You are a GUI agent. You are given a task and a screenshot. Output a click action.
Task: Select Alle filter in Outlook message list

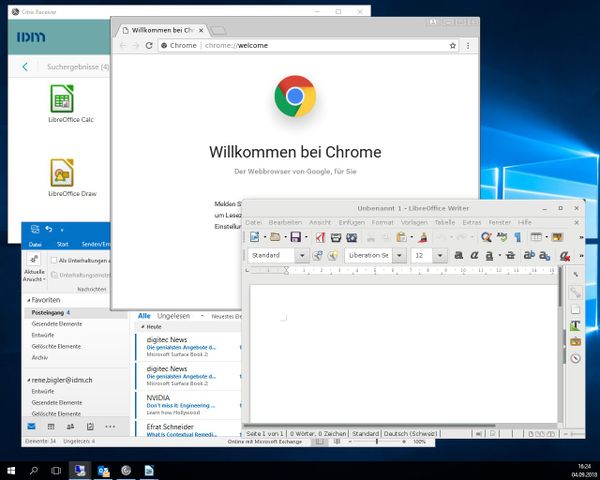tap(144, 316)
